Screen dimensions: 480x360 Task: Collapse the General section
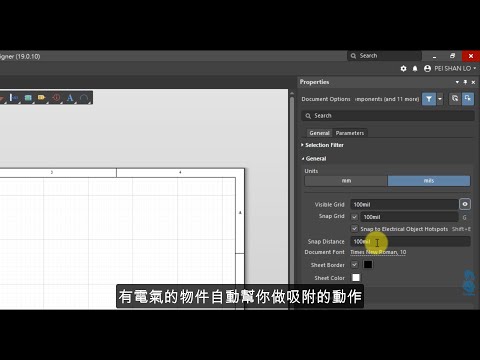click(314, 159)
